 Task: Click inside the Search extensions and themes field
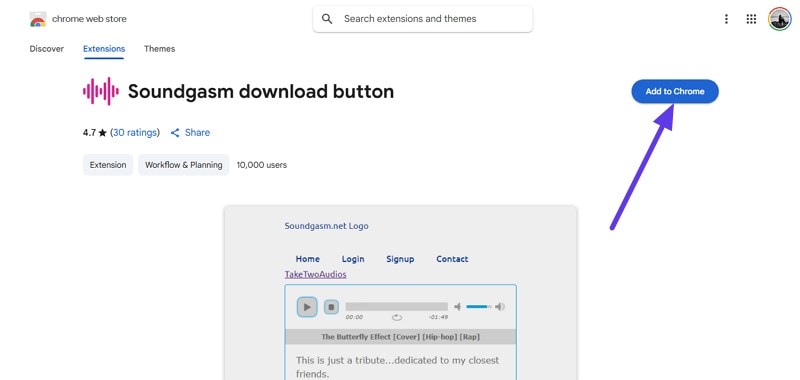[423, 19]
